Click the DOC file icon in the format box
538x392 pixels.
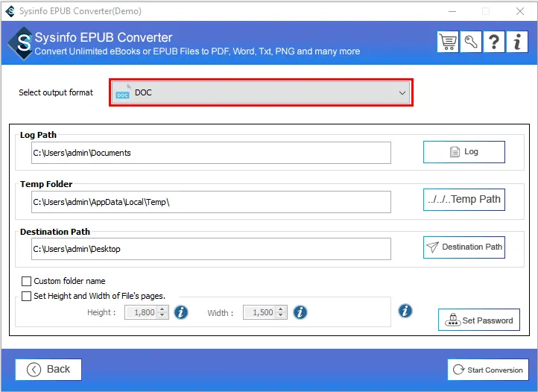pos(122,92)
